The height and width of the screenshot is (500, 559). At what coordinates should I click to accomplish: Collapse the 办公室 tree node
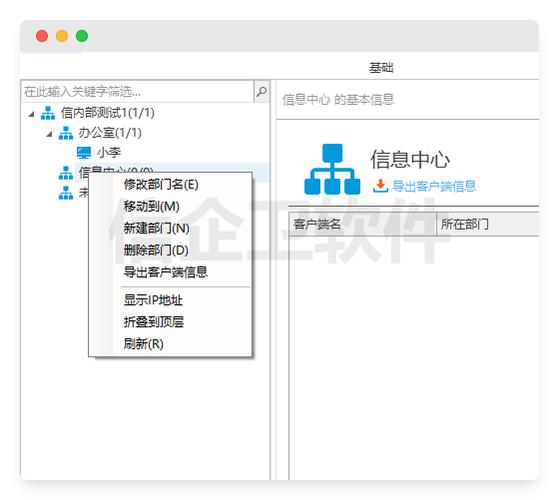click(x=50, y=134)
